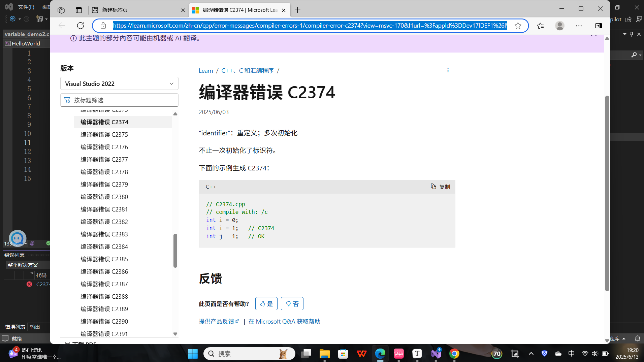The width and height of the screenshot is (644, 362).
Task: Toggle Edge vertical tabs icon
Action: 79,10
